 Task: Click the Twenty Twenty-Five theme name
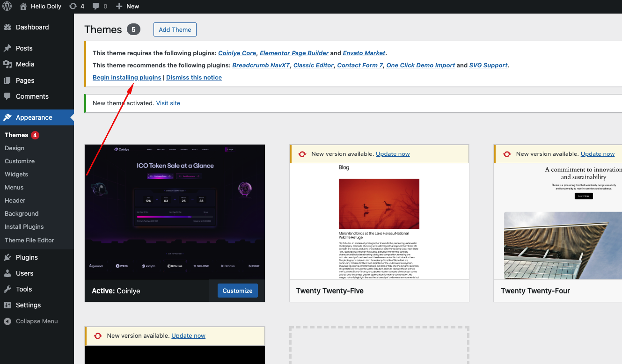[x=330, y=291]
